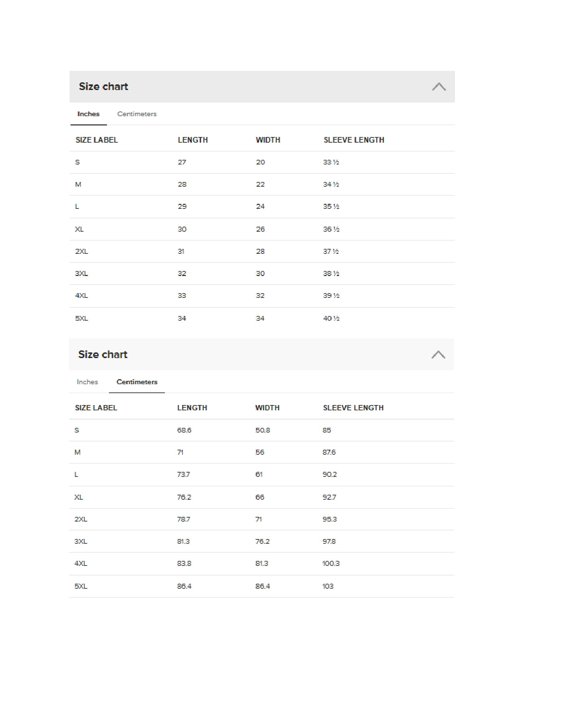Image resolution: width=563 pixels, height=728 pixels.
Task: Click the 100.3 sleeve length value
Action: (331, 564)
